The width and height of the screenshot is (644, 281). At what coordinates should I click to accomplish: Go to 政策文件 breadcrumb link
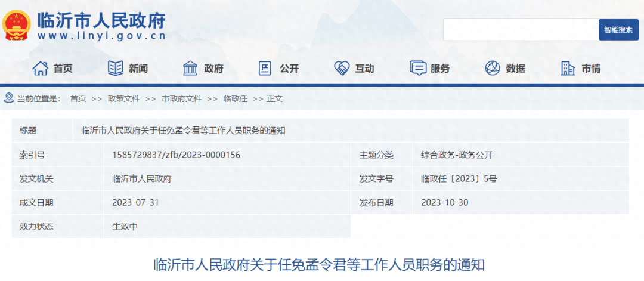pos(123,98)
